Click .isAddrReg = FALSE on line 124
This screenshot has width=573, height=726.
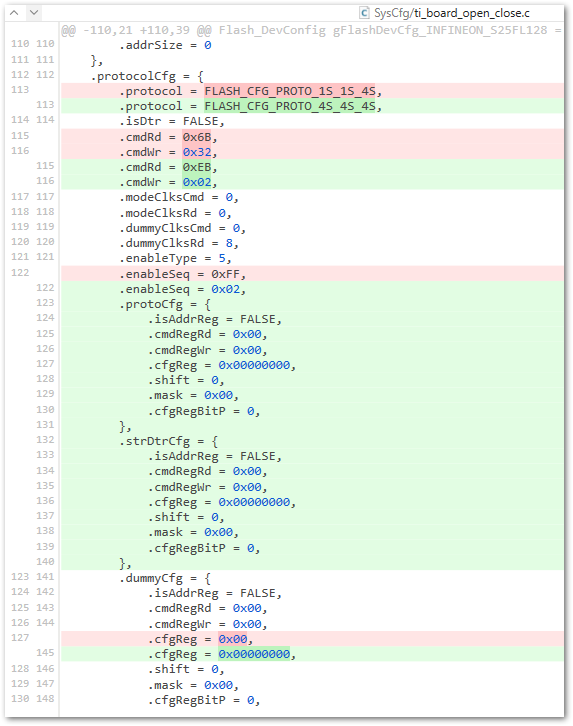(x=215, y=319)
